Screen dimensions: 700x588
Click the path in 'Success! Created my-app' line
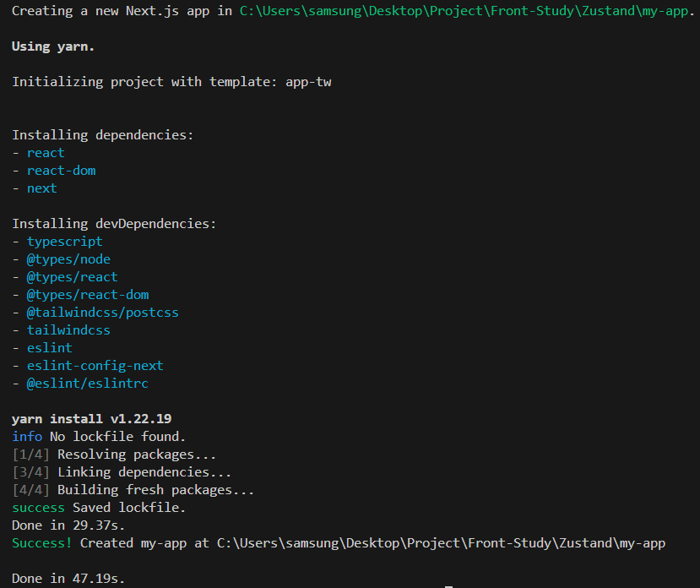point(441,543)
